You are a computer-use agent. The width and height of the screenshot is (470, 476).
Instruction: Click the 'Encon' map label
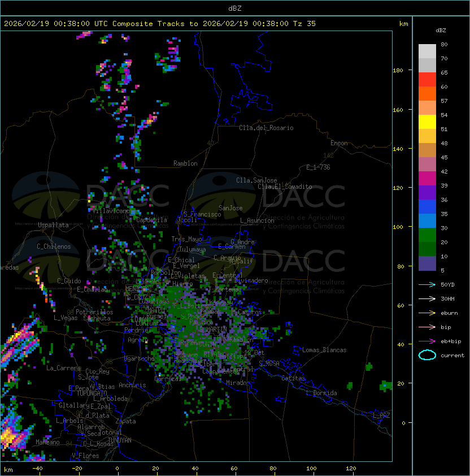[339, 143]
